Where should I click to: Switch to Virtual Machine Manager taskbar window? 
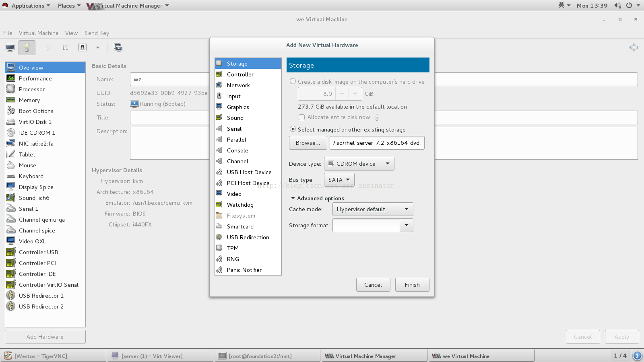pyautogui.click(x=374, y=356)
